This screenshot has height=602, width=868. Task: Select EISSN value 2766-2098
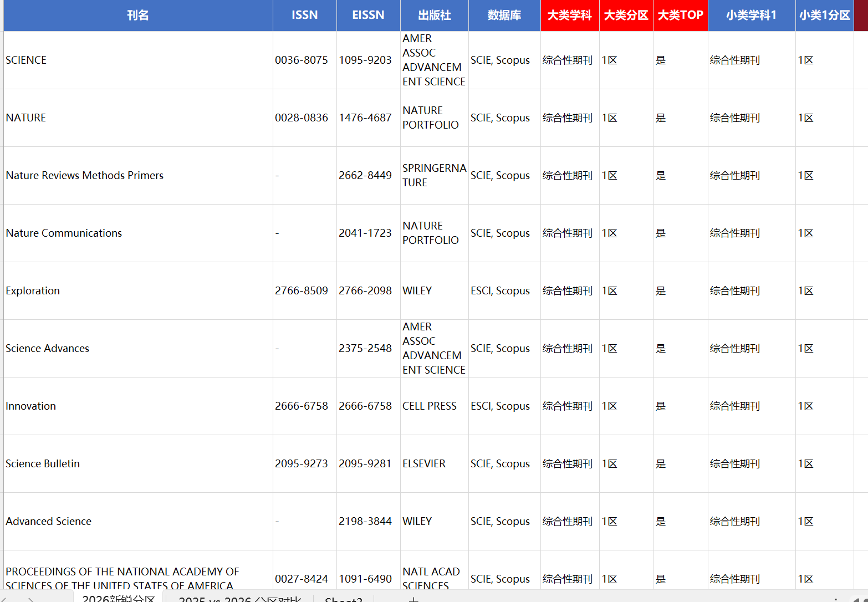[x=369, y=290]
